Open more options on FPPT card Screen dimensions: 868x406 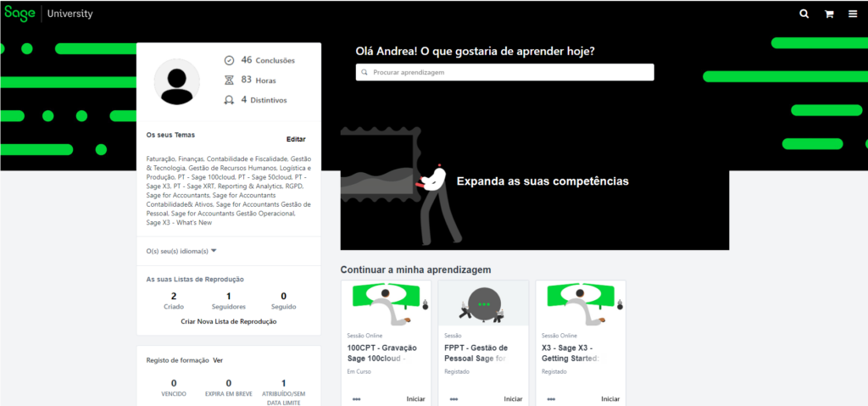453,398
